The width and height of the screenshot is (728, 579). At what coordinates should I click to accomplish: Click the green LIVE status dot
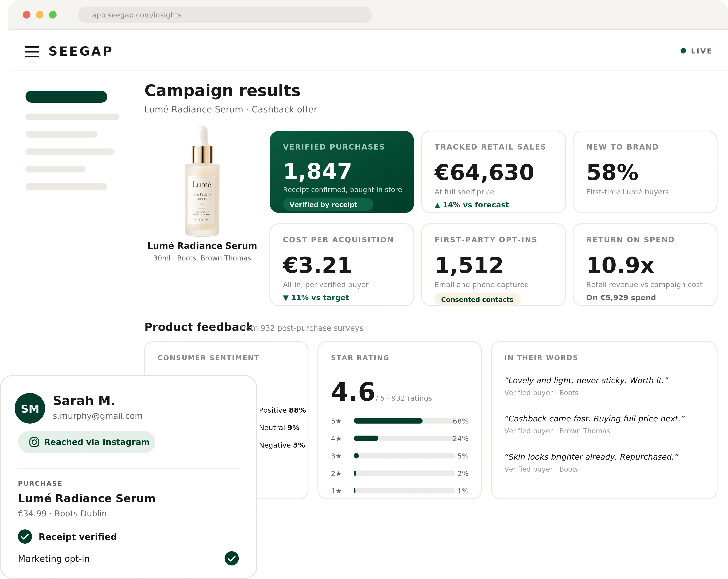click(683, 51)
